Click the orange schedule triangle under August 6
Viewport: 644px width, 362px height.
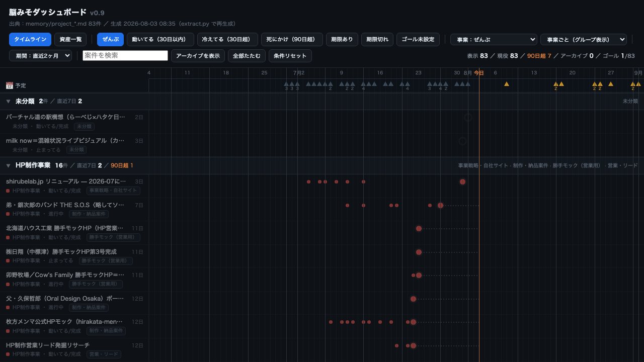point(507,84)
